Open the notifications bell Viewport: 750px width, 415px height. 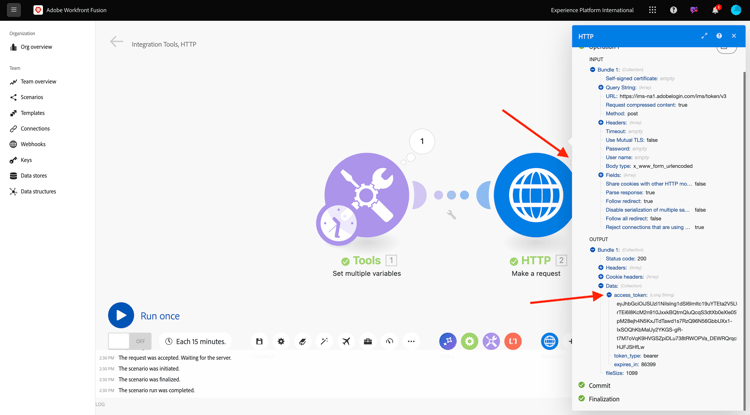pos(715,10)
